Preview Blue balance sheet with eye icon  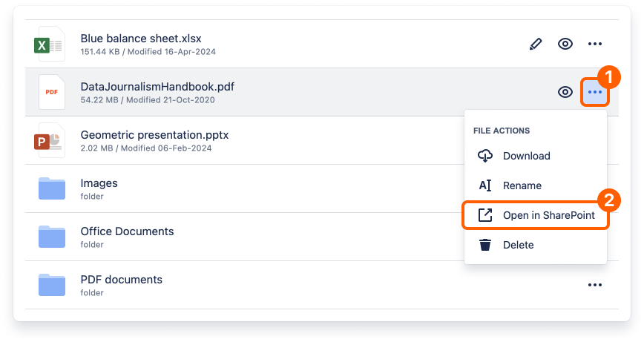pos(565,44)
